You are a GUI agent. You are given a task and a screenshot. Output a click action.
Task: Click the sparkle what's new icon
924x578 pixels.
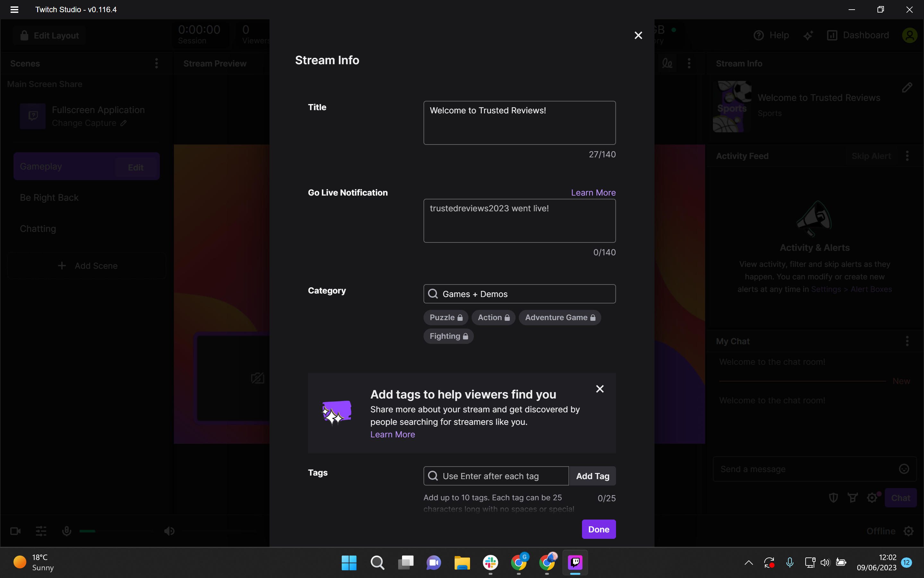tap(808, 36)
